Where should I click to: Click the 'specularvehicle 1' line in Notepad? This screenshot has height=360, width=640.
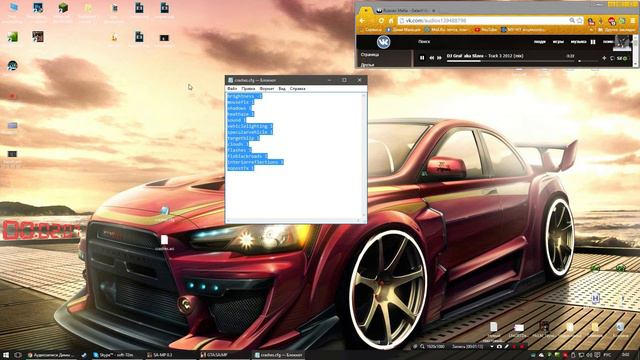pyautogui.click(x=250, y=132)
